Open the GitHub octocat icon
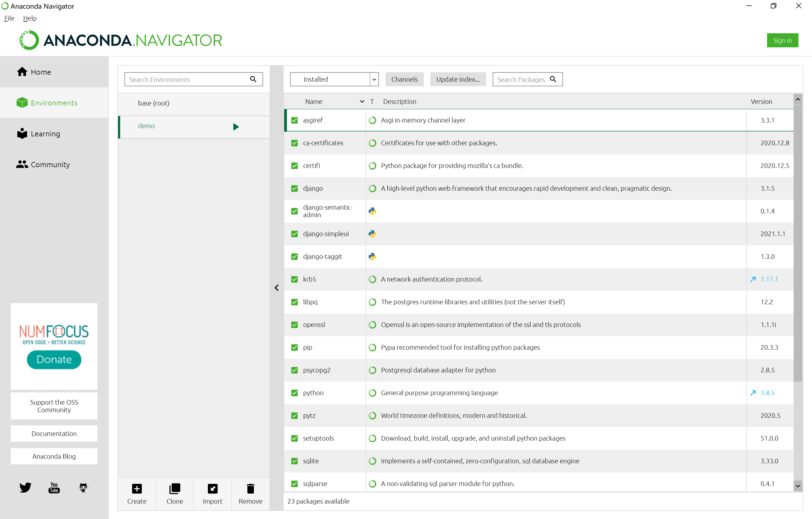812x519 pixels. click(x=83, y=487)
